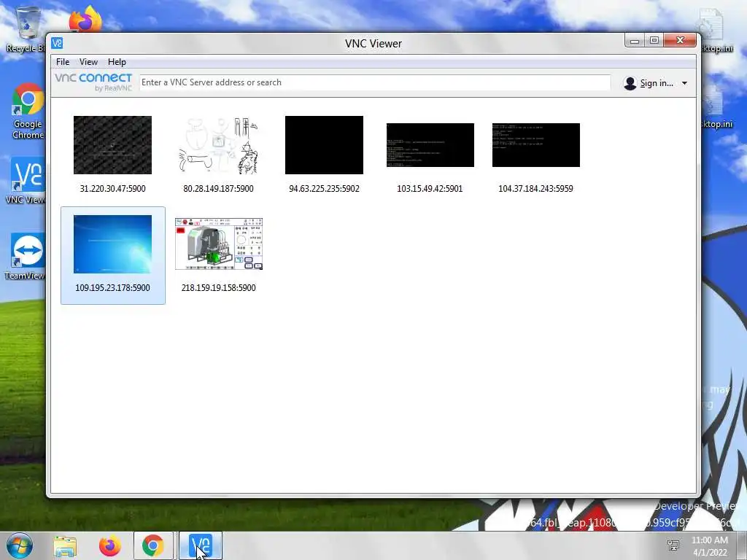Viewport: 747px width, 560px height.
Task: Click the Recycle Bin desktop icon
Action: coord(26,29)
